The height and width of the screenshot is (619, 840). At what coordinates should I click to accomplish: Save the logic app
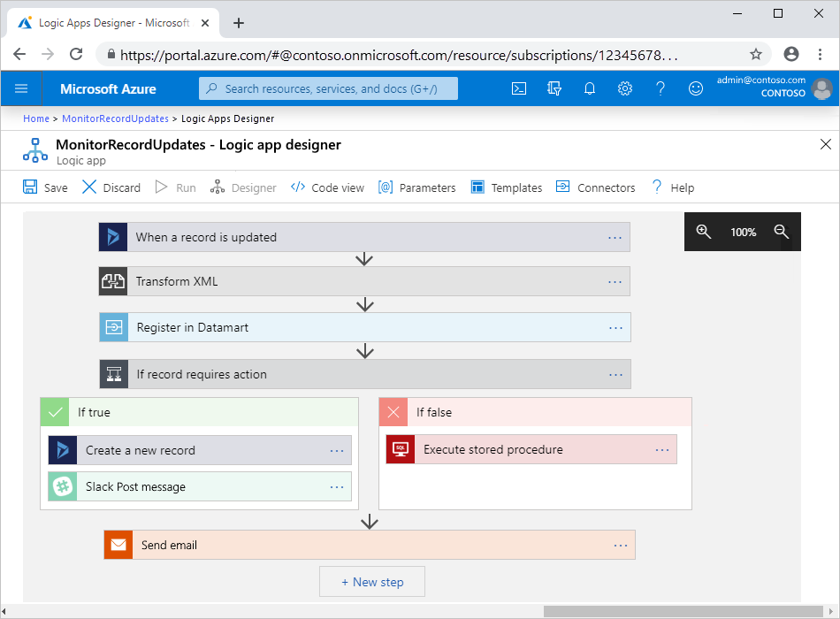tap(44, 187)
